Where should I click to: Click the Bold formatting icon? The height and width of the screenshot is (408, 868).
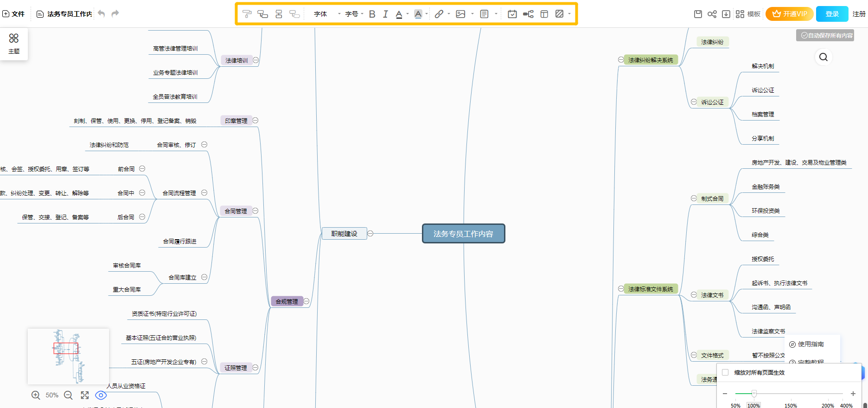coord(372,14)
